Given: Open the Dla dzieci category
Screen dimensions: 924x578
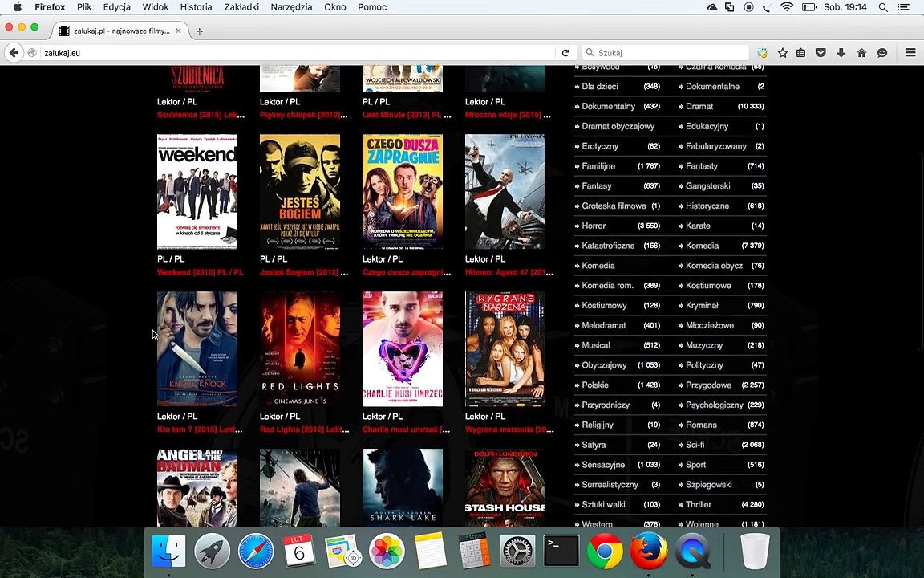Looking at the screenshot, I should point(600,86).
